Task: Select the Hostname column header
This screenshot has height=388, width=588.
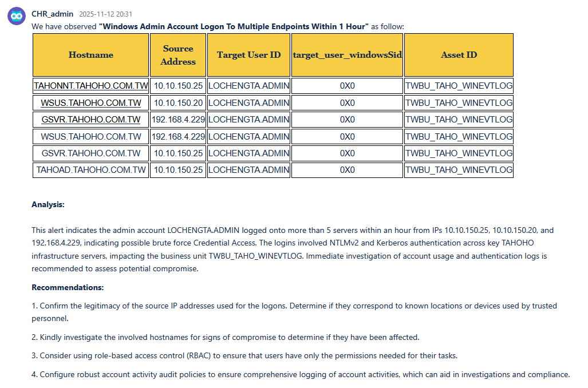Action: (91, 55)
